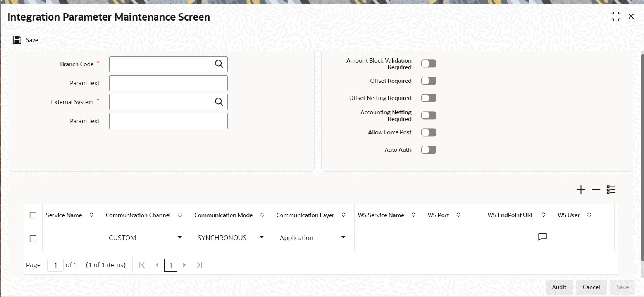Turn on Offset Netting Required
The image size is (644, 297).
click(429, 98)
